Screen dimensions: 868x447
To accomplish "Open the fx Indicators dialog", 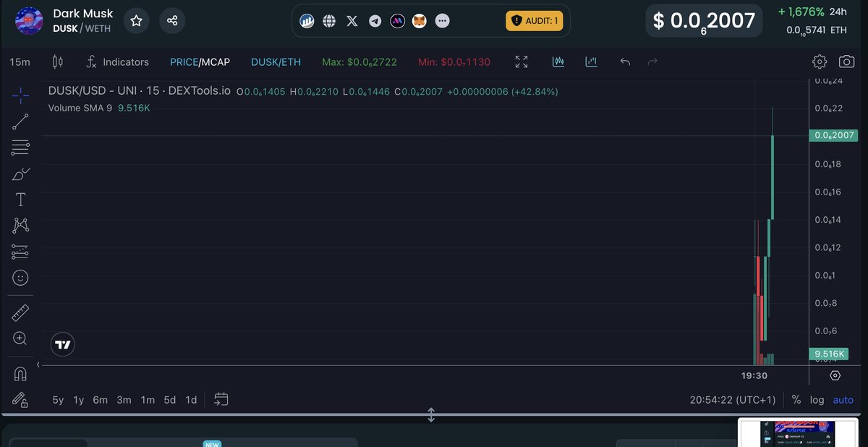I will coord(117,62).
